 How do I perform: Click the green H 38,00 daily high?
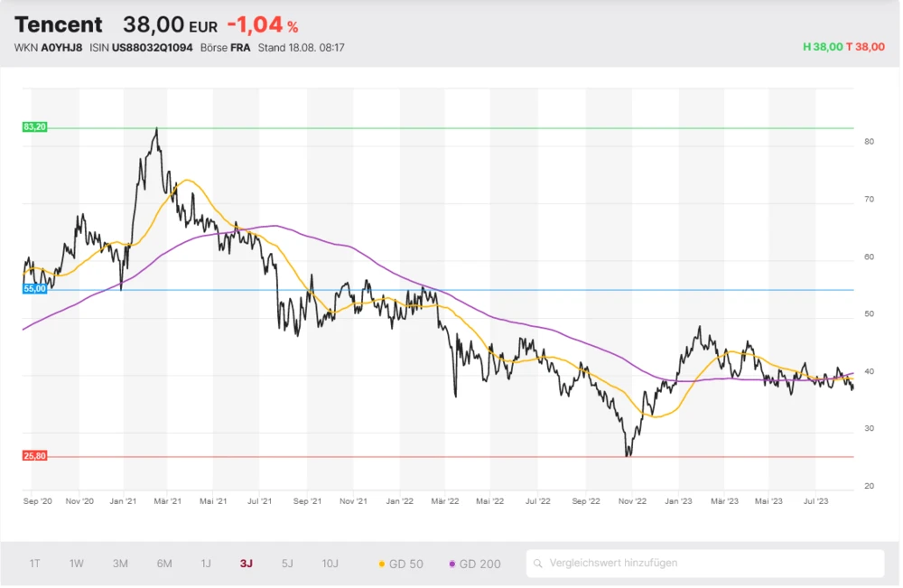[822, 47]
